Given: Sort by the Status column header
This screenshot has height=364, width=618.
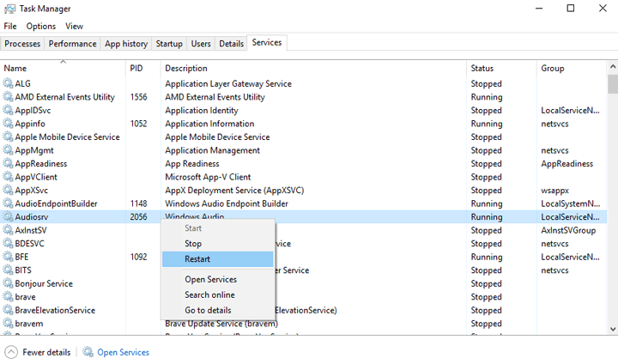Looking at the screenshot, I should coord(482,68).
